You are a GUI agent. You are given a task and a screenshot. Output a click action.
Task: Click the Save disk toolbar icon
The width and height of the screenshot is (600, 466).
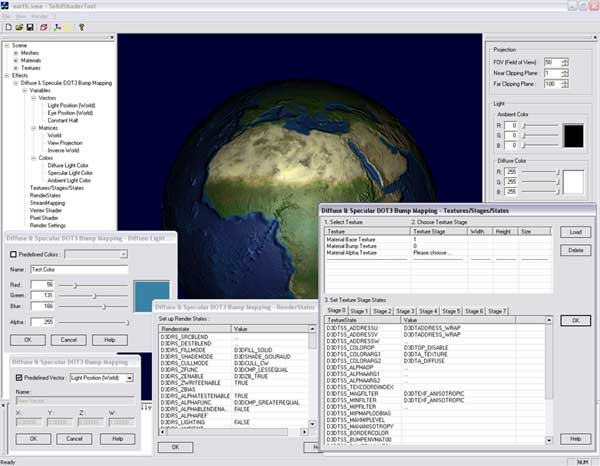click(x=28, y=28)
